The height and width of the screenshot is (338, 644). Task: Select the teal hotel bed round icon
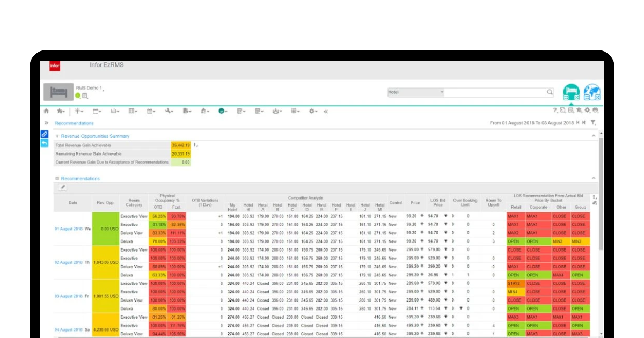(571, 92)
